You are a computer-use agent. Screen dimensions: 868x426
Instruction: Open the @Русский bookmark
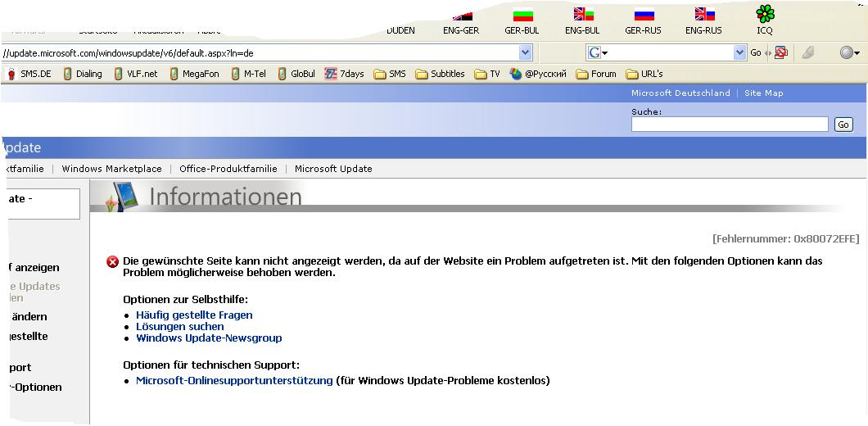pyautogui.click(x=538, y=74)
